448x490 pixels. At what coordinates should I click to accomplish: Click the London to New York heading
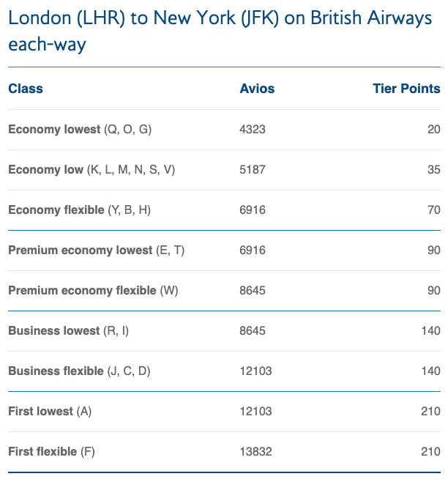click(x=220, y=31)
